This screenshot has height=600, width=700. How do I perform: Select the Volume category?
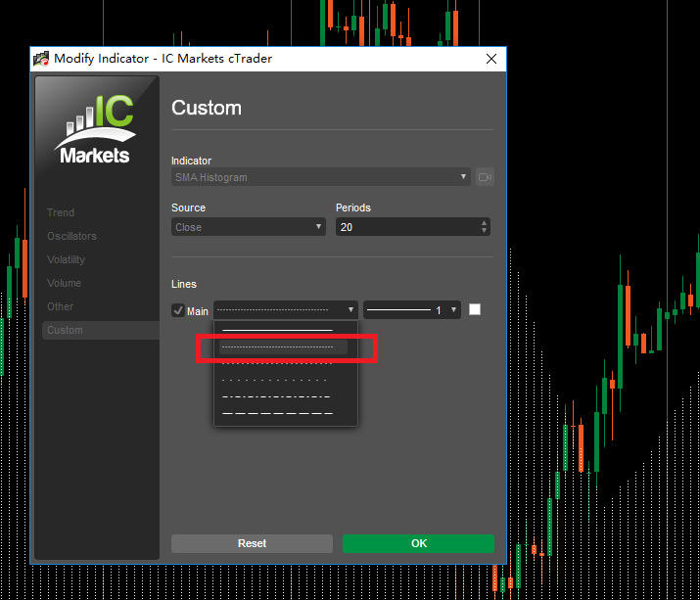coord(65,283)
